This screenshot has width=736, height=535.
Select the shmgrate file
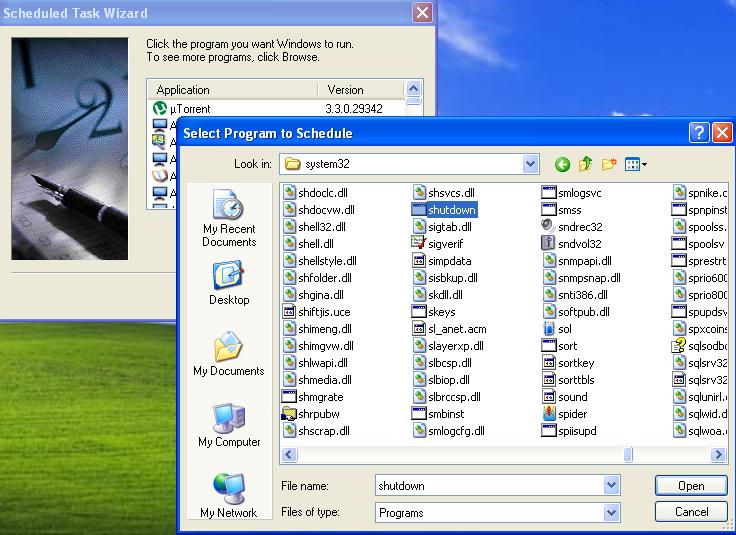pyautogui.click(x=313, y=397)
